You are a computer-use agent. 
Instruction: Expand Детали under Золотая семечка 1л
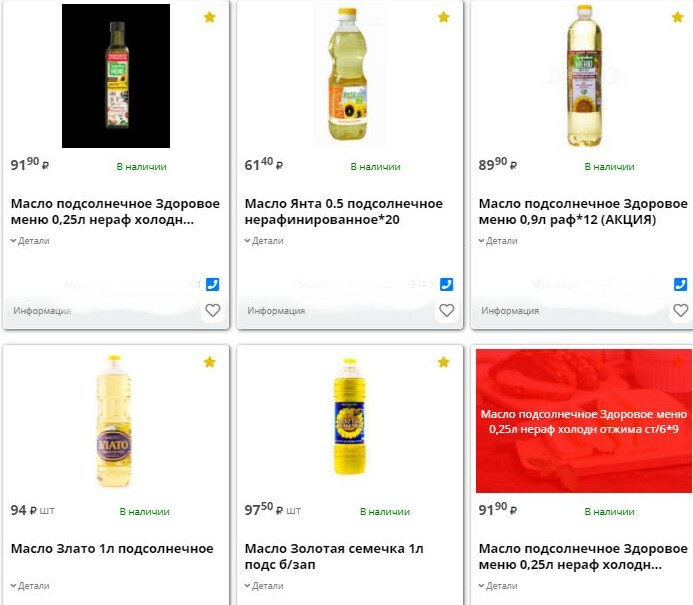[x=264, y=586]
